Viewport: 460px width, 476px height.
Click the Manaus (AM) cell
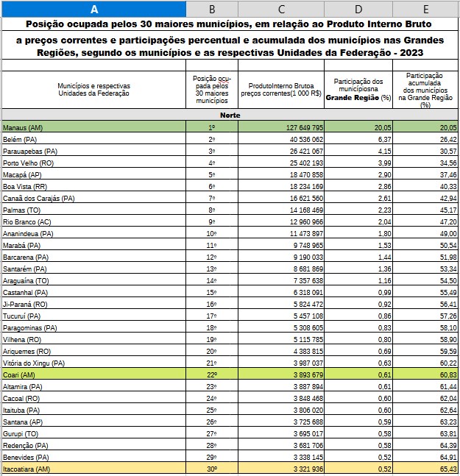(93, 127)
